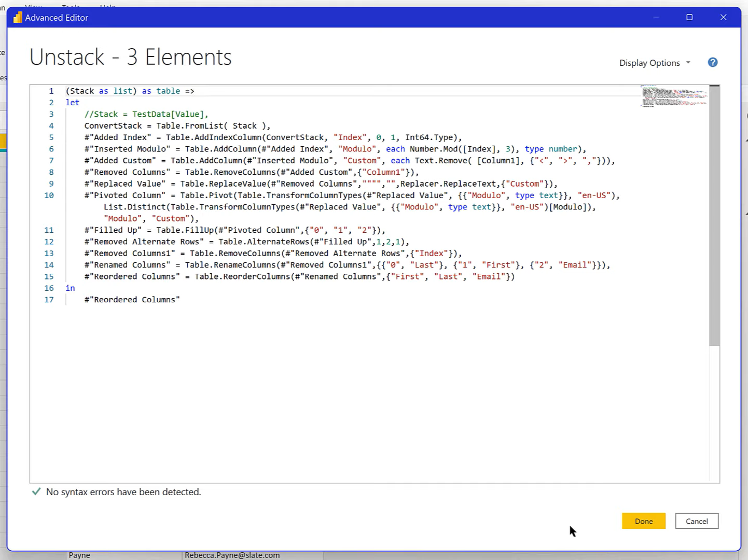Screen dimensions: 748x560
Task: Open the help question mark icon
Action: coord(713,62)
